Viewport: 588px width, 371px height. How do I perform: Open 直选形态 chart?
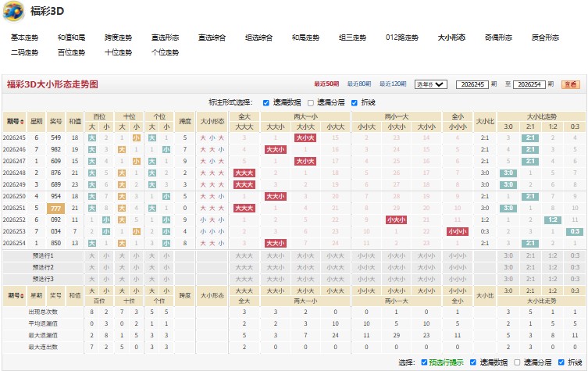[x=165, y=37]
